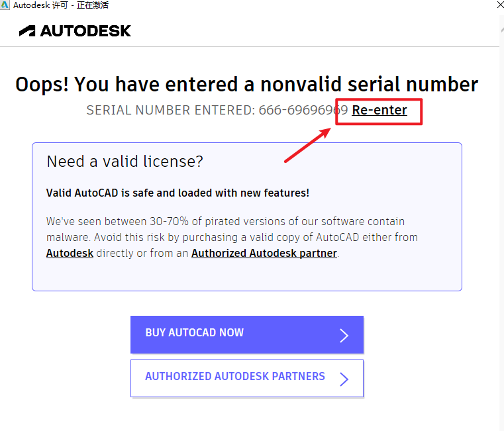Screen dimensions: 504x431
Task: Click the 'Need a valid license?' heading
Action: [125, 162]
